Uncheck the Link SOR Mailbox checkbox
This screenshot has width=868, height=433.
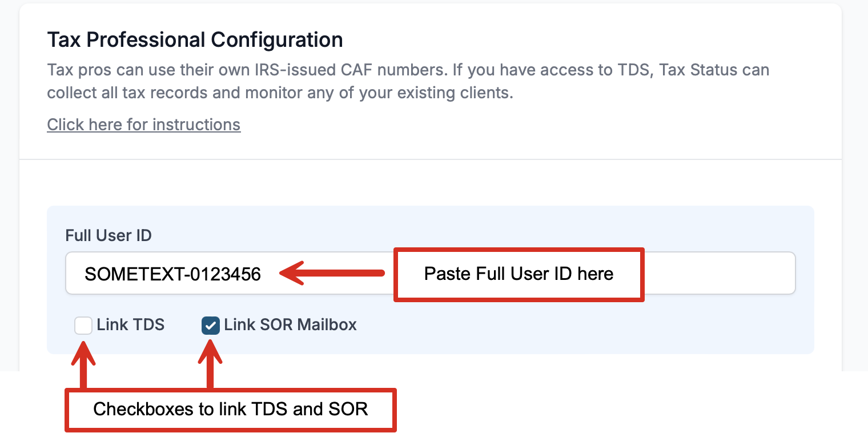pos(211,326)
